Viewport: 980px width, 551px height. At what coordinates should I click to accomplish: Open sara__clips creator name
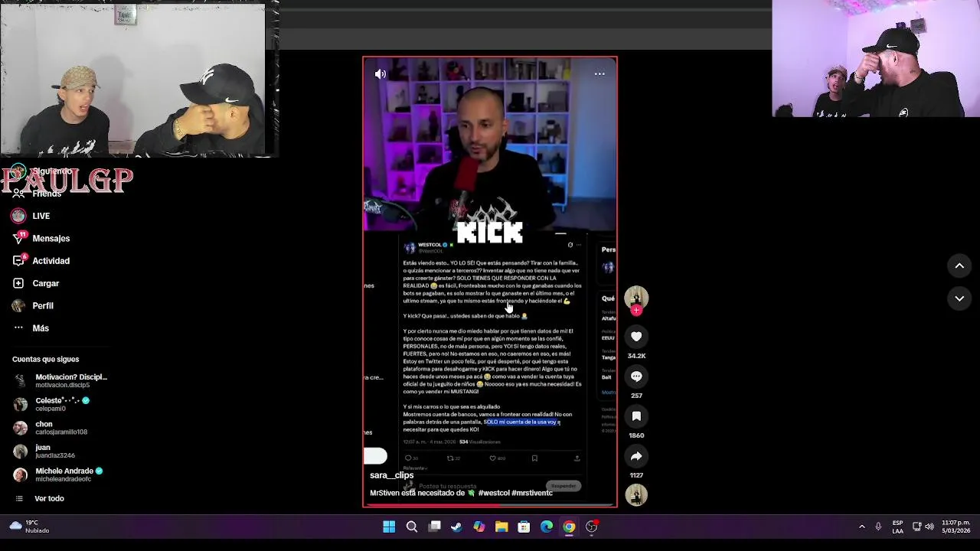(x=392, y=475)
